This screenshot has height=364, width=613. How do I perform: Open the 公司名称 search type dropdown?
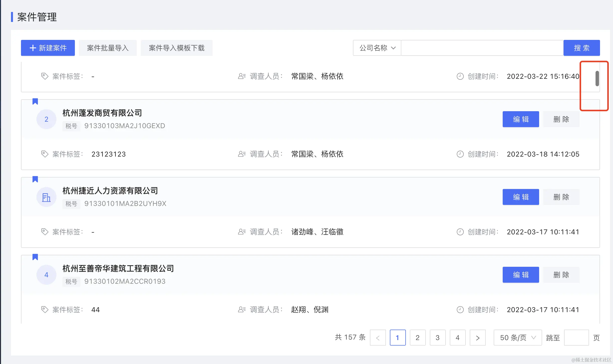(x=377, y=48)
